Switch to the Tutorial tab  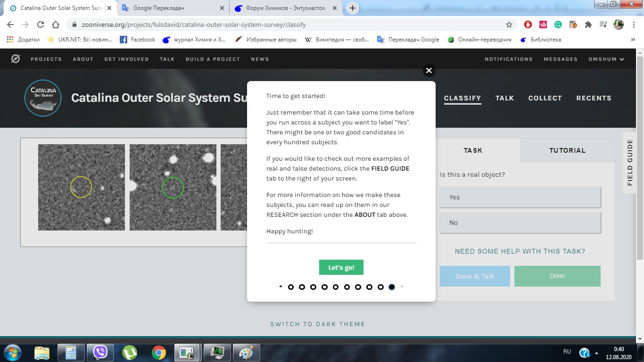pos(567,150)
